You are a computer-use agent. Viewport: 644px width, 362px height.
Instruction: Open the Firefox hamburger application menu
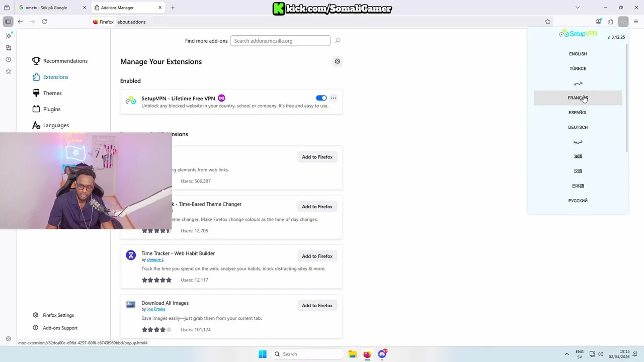(636, 22)
